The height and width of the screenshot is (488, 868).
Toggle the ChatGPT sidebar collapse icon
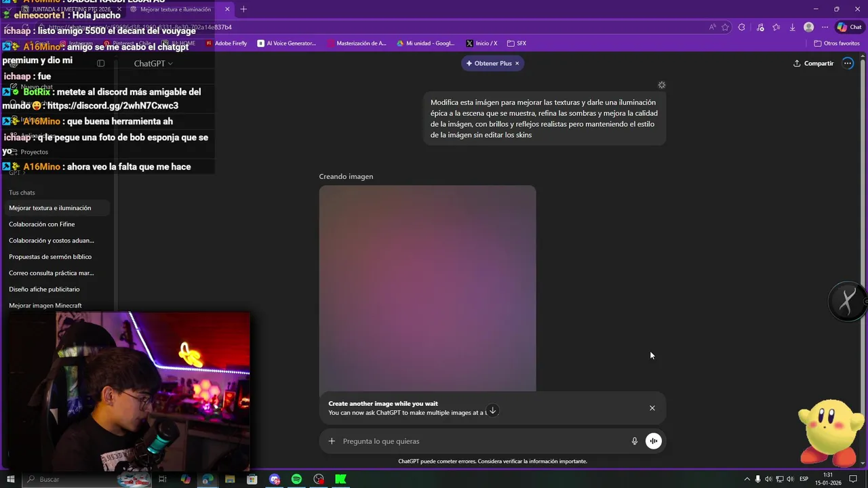[x=100, y=63]
